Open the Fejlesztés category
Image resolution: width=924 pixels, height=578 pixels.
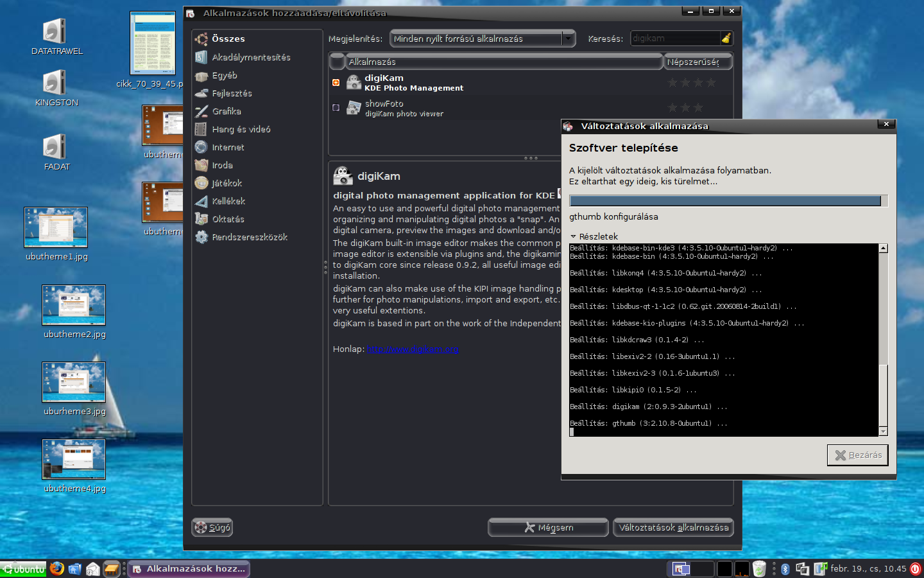click(x=257, y=93)
